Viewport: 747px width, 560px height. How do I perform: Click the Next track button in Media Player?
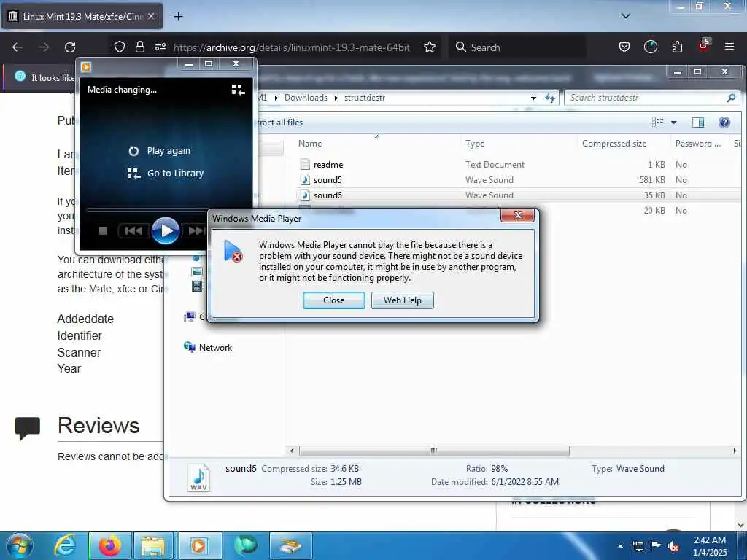coord(196,231)
